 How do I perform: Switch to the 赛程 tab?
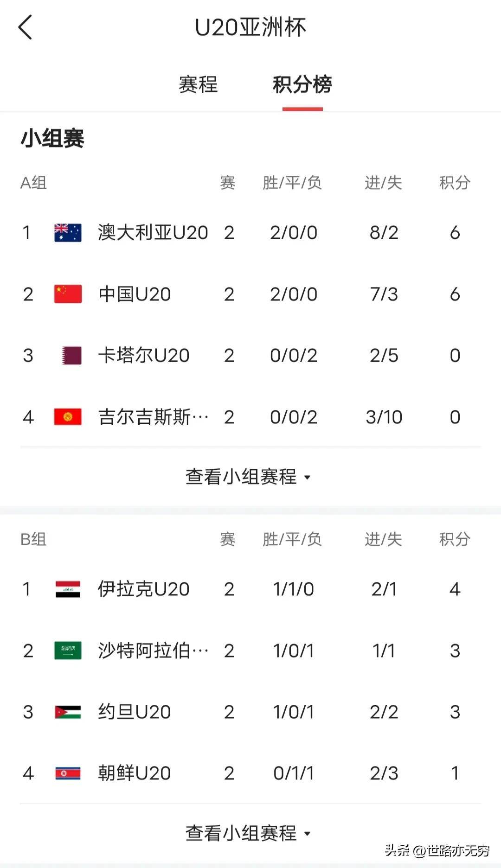point(198,84)
